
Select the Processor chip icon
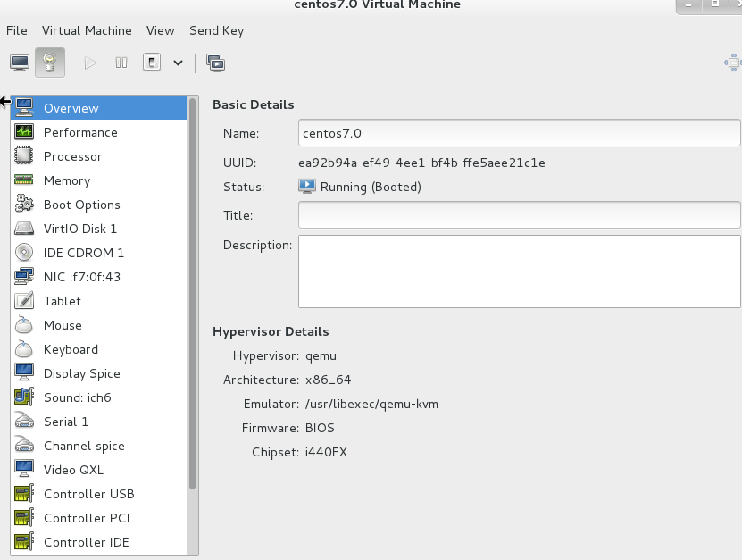pyautogui.click(x=23, y=155)
